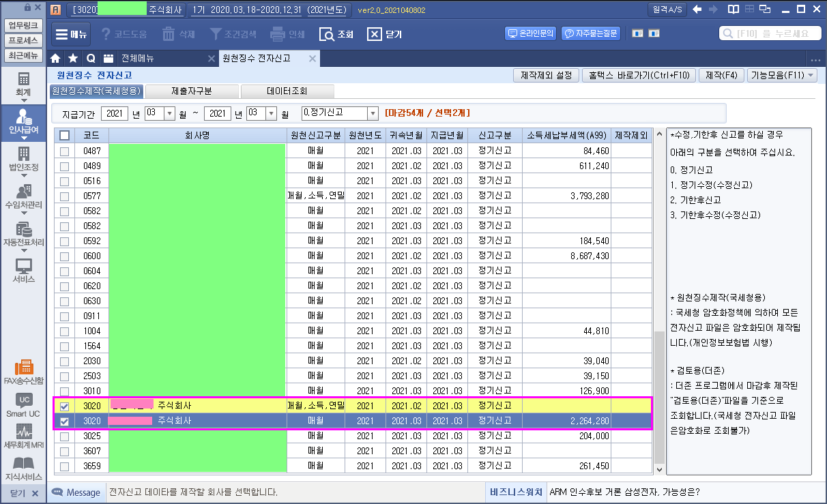Uncheck the yellow-highlighted 3020 row checkbox
This screenshot has height=504, width=827.
[x=65, y=406]
